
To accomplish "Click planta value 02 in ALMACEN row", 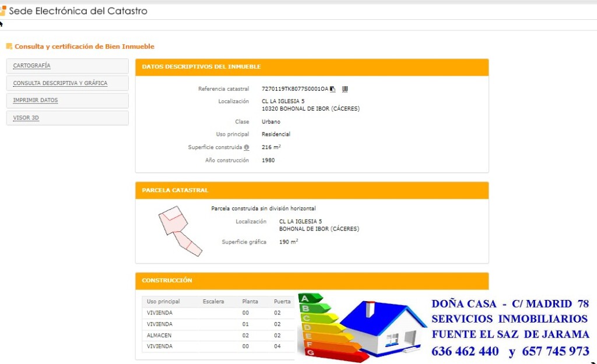I will click(x=245, y=335).
